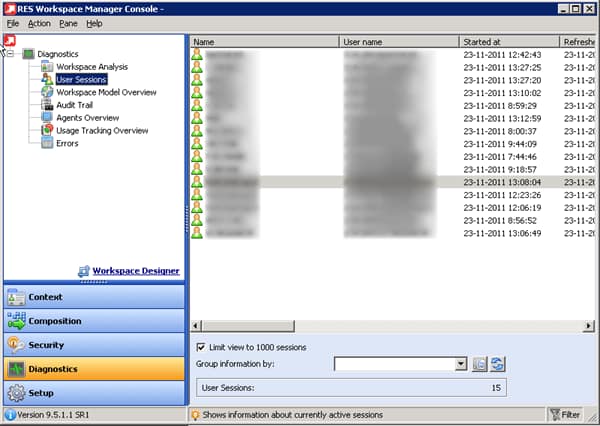Click the start time 23-11-2011 12:06:19
Image resolution: width=600 pixels, height=426 pixels.
tap(502, 208)
